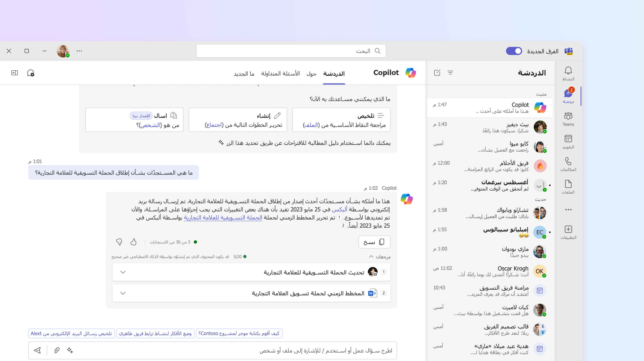The width and height of the screenshot is (644, 361).
Task: Click suggestion كيف أقوم بكتابة موجز لمشروع Contoso
Action: coord(239,333)
